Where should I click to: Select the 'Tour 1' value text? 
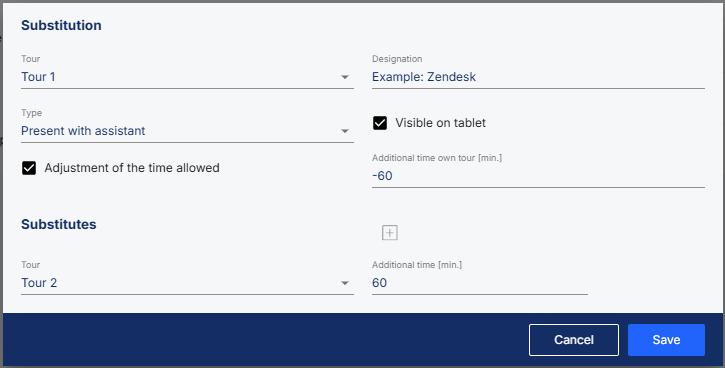pos(38,77)
